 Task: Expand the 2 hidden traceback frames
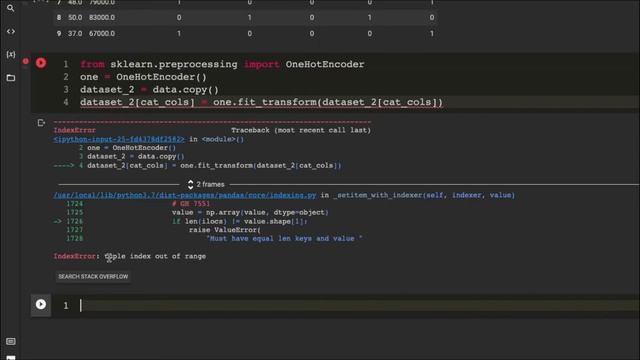click(x=207, y=184)
